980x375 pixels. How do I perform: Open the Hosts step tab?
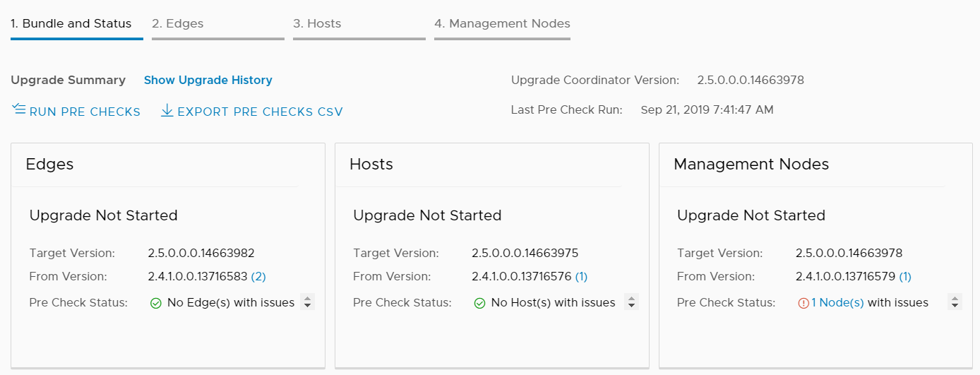point(317,23)
